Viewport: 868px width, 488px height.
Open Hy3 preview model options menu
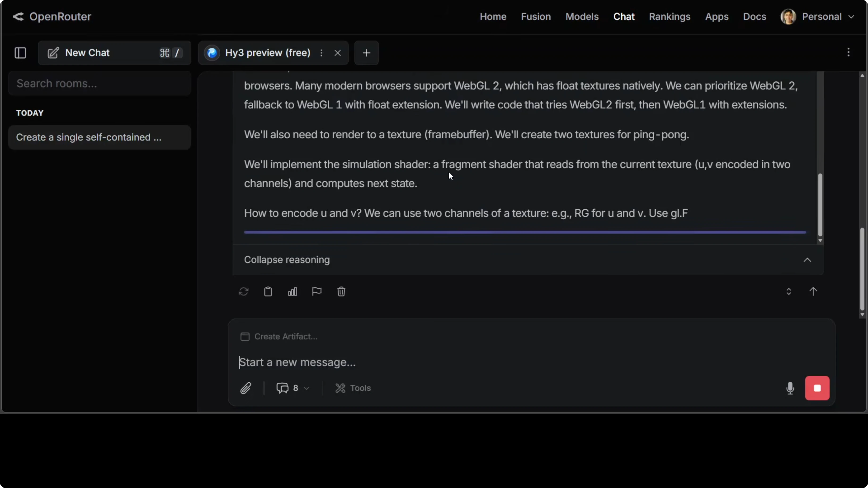[x=321, y=53]
